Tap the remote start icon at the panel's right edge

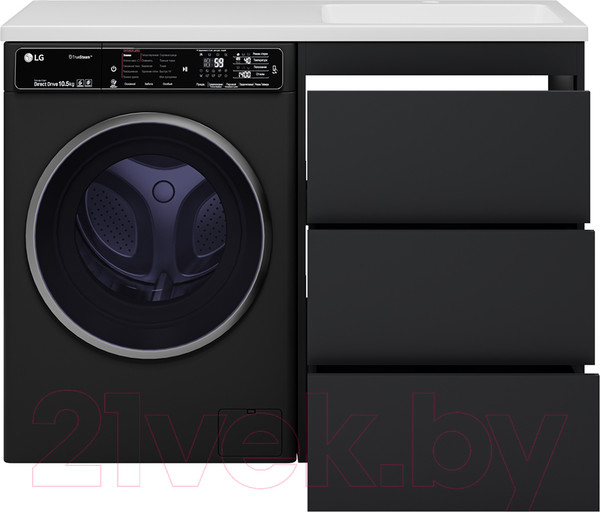275,70
